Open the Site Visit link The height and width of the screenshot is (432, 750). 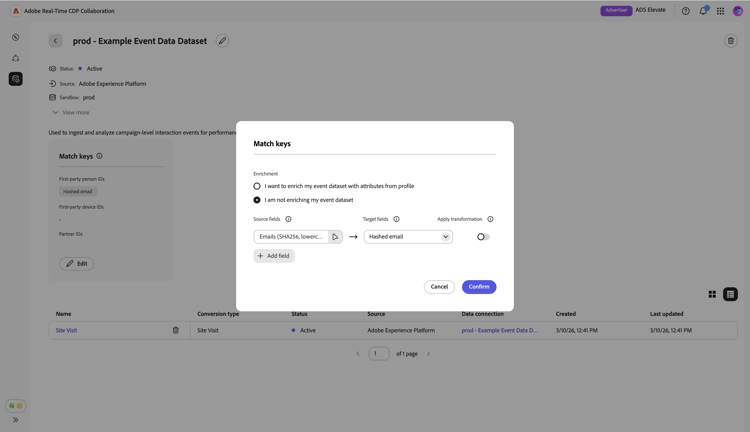(66, 330)
